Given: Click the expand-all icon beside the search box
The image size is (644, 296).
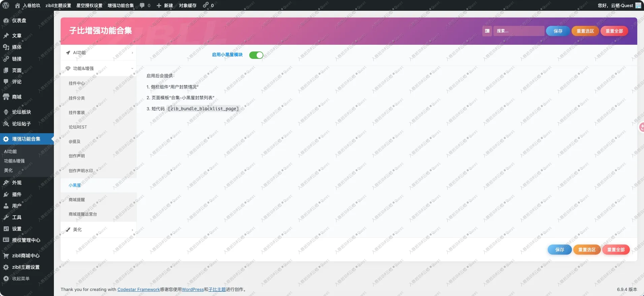Looking at the screenshot, I should click(x=487, y=31).
